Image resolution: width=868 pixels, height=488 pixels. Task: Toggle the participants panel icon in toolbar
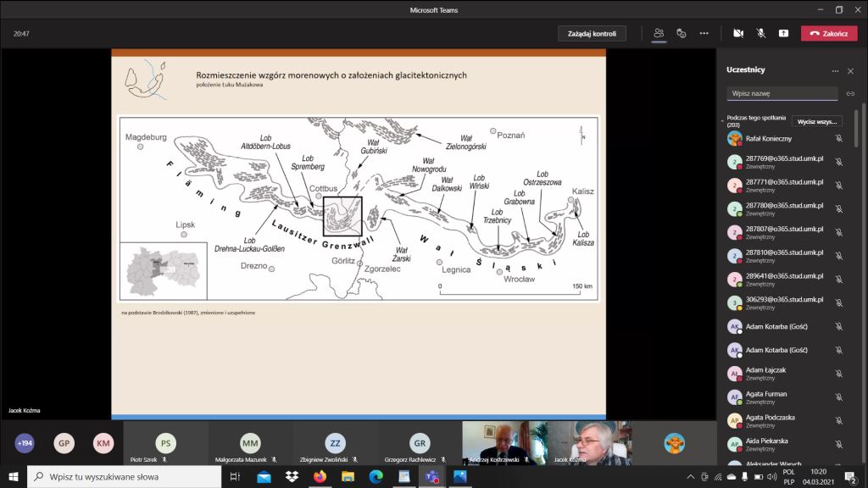coord(659,33)
